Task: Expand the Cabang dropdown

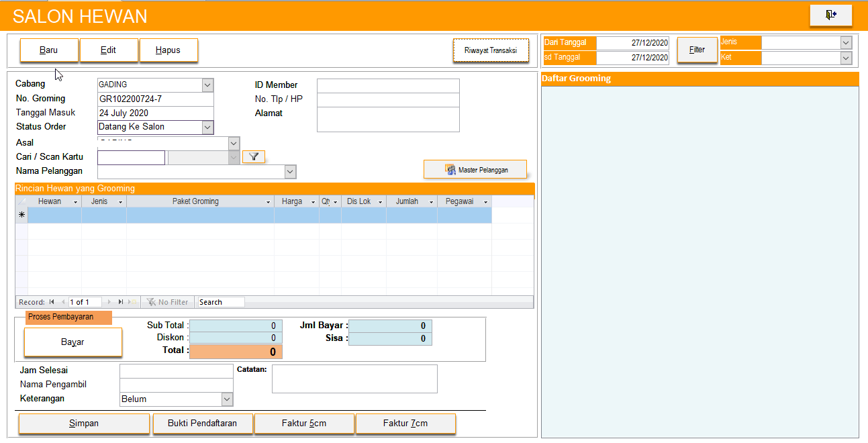Action: 207,85
